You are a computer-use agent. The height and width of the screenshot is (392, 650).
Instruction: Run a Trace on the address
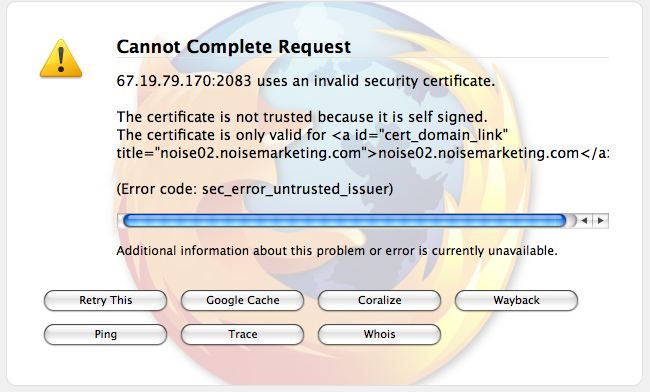coord(243,334)
